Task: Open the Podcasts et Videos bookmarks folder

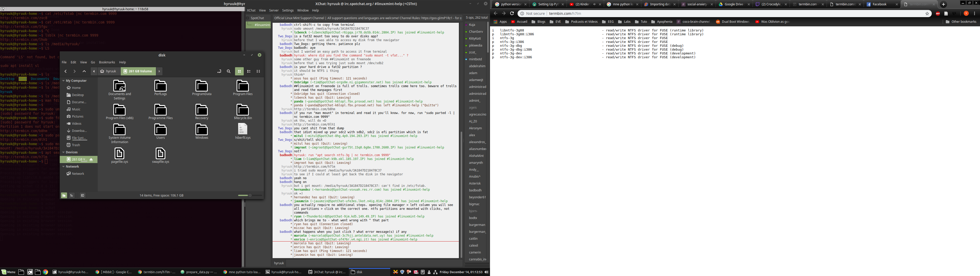Action: pos(581,22)
